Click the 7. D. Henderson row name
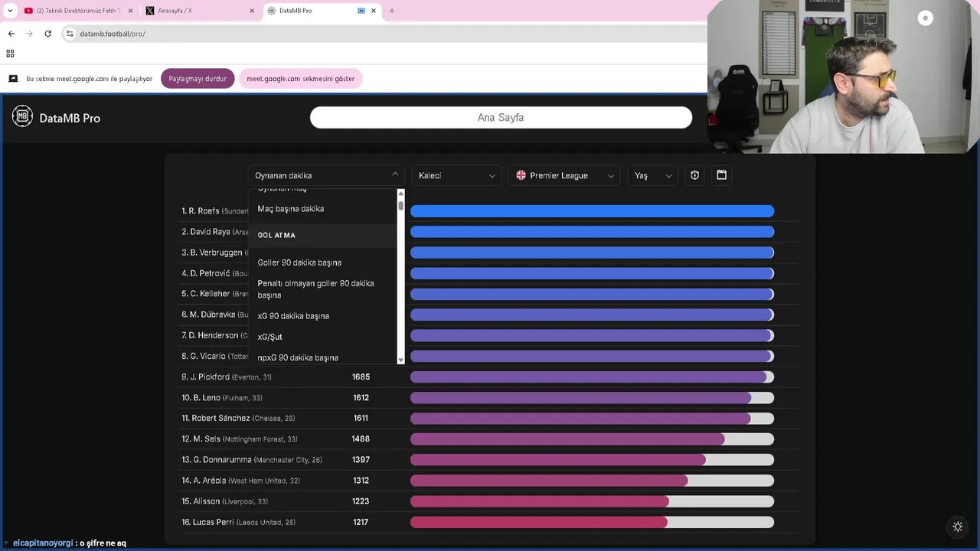 click(214, 335)
